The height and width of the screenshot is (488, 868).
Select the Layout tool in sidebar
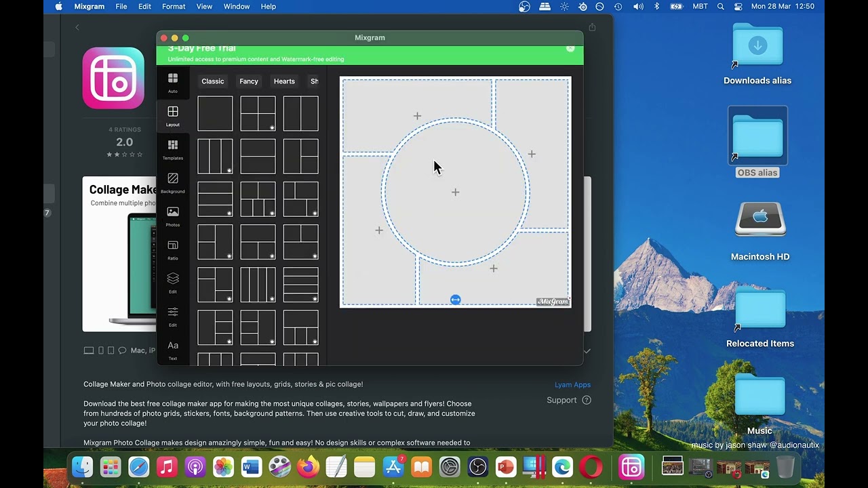[x=173, y=117]
